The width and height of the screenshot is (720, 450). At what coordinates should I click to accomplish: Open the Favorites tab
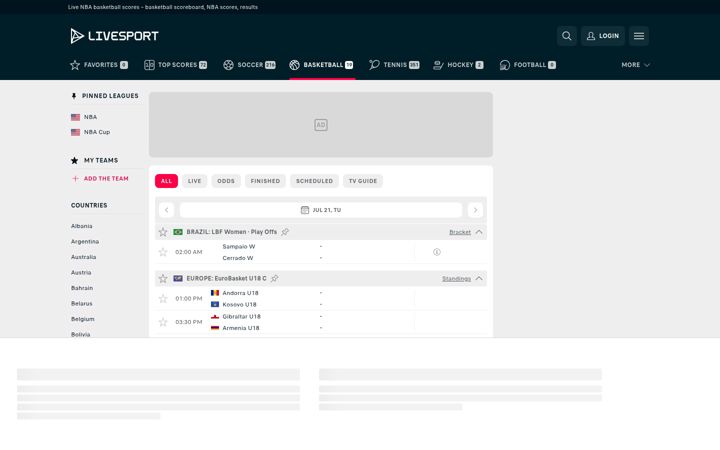(x=99, y=65)
